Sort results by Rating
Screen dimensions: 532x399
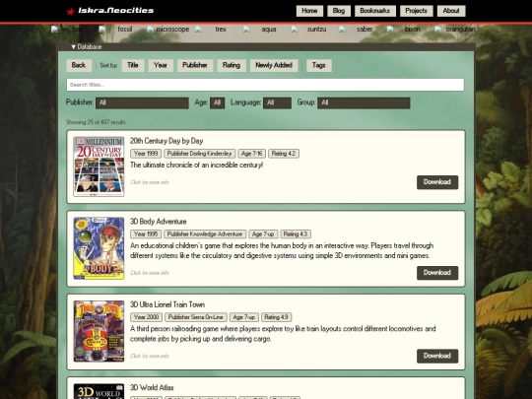tap(232, 65)
